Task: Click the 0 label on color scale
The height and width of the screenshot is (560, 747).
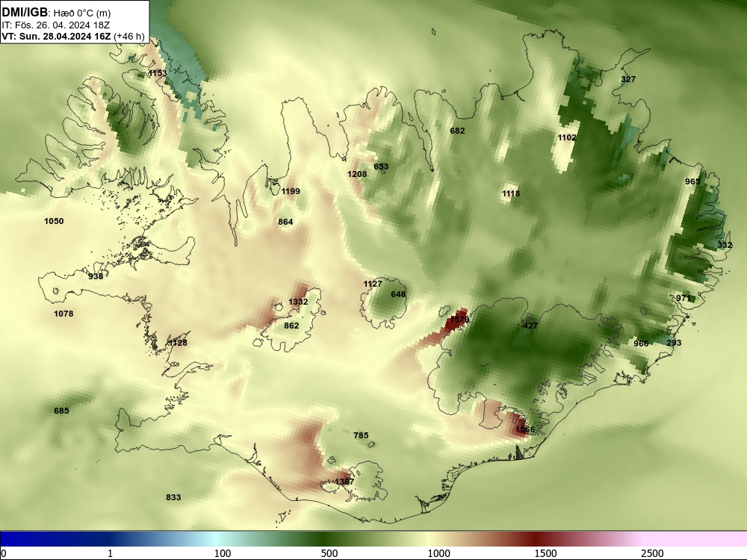Action: (4, 553)
